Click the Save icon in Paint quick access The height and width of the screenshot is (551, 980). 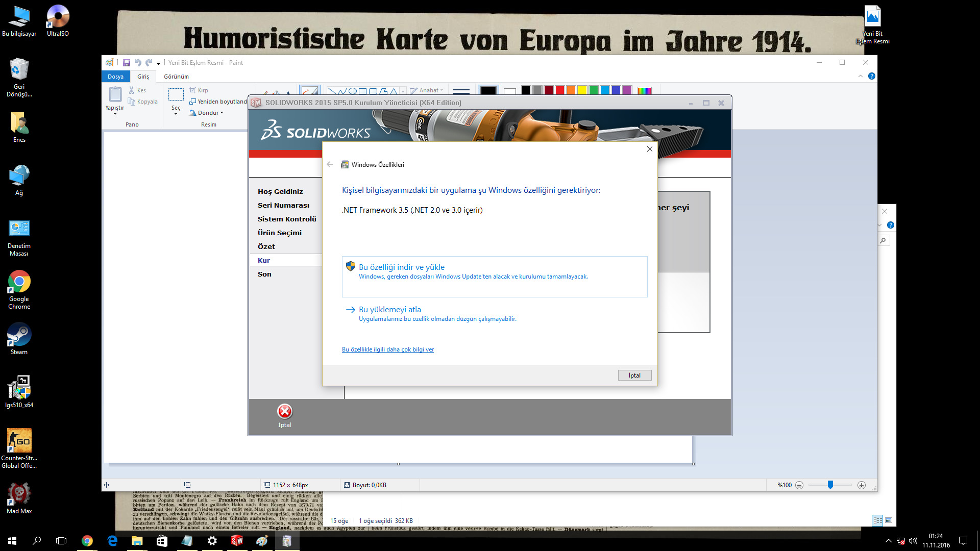(x=126, y=63)
